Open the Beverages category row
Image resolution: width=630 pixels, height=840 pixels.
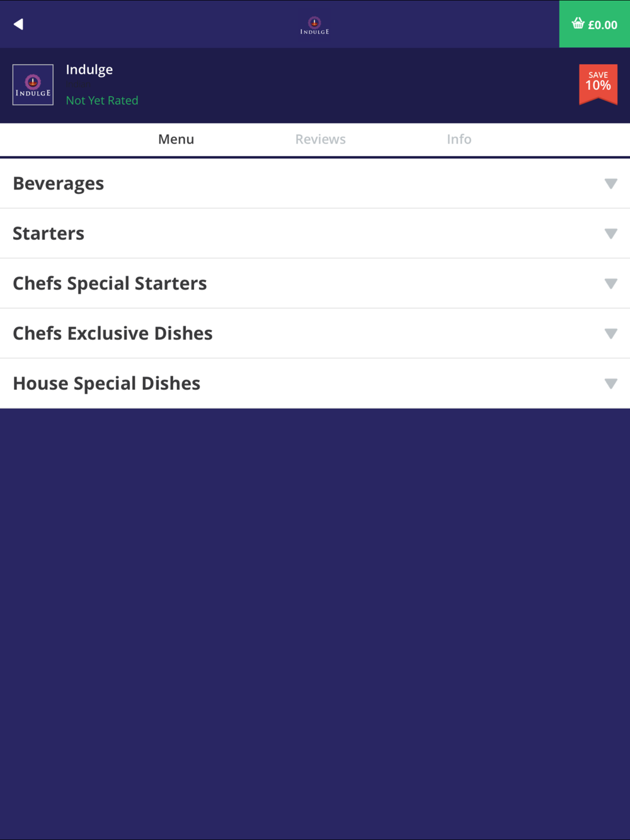point(315,183)
